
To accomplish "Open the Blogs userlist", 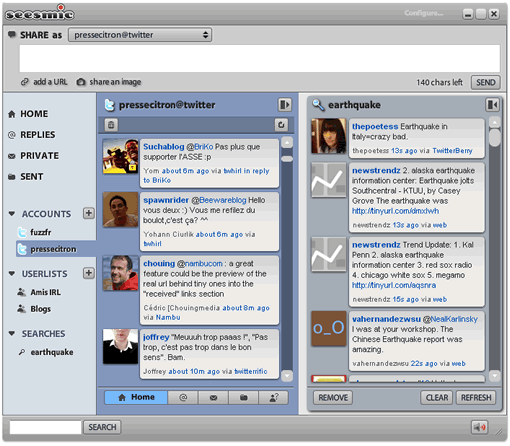I will coord(34,309).
